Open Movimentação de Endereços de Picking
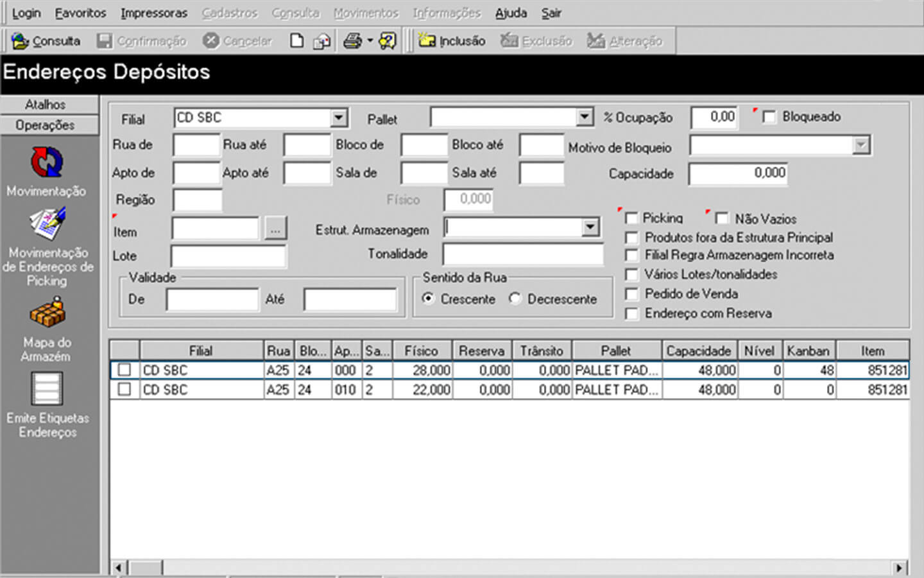Viewport: 924px width, 578px height. click(x=47, y=225)
